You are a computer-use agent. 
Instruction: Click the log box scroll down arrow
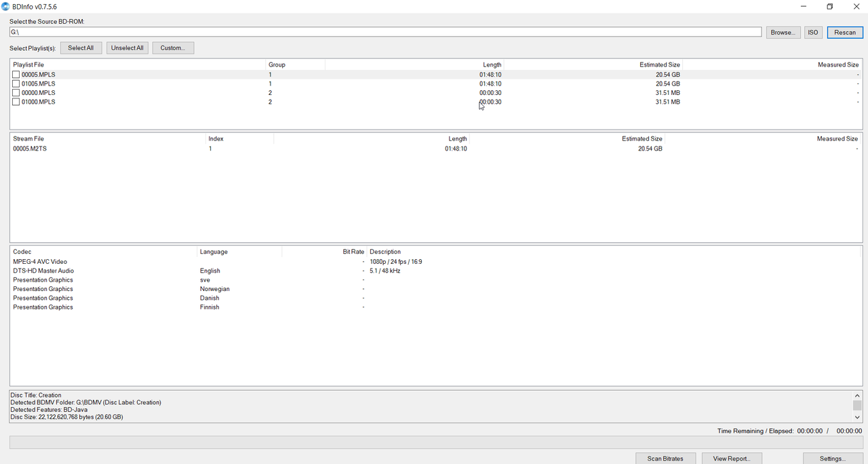[857, 418]
